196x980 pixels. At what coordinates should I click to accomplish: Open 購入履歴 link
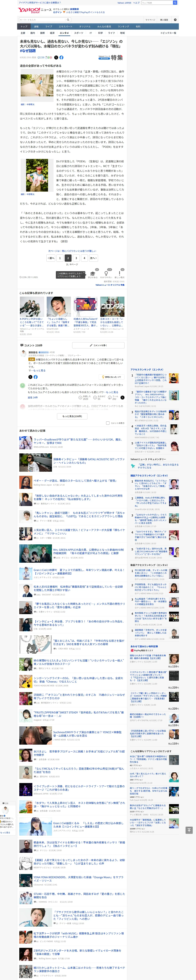[164, 20]
